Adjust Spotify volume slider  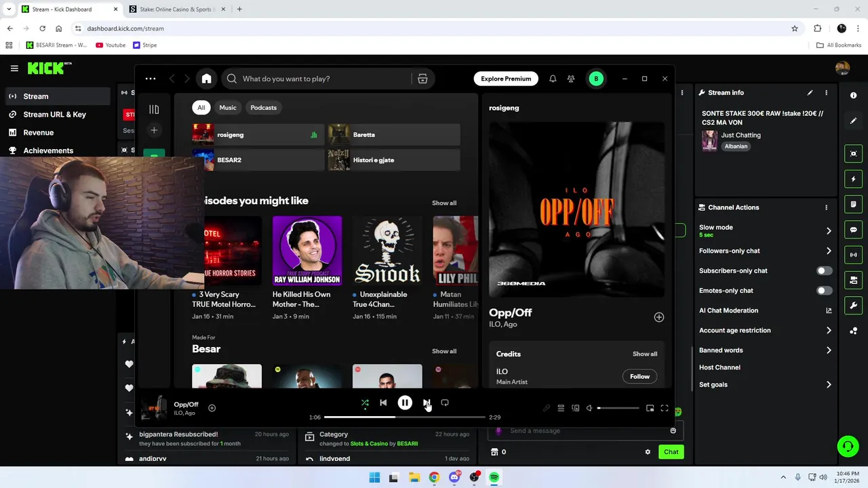(618, 408)
